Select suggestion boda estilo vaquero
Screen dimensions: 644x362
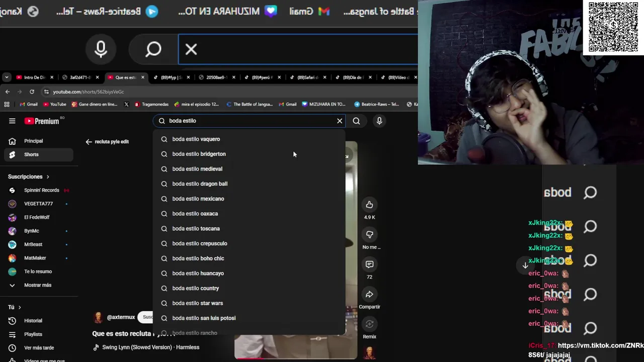pos(250,139)
